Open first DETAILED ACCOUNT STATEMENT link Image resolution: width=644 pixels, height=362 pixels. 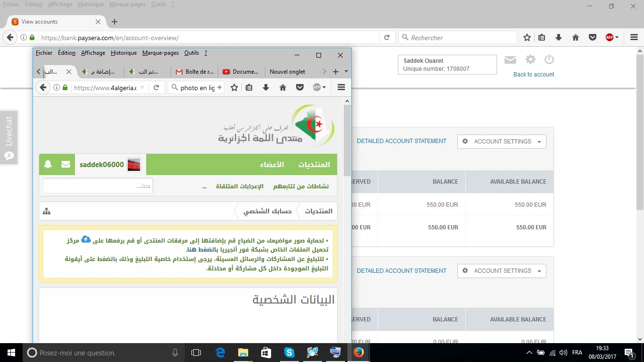click(401, 141)
